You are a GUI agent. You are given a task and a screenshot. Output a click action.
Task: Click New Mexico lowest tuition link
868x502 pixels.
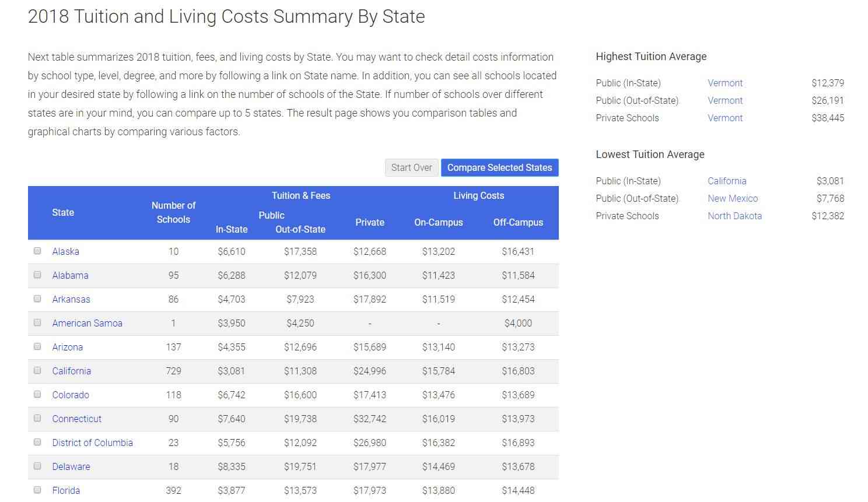point(733,198)
